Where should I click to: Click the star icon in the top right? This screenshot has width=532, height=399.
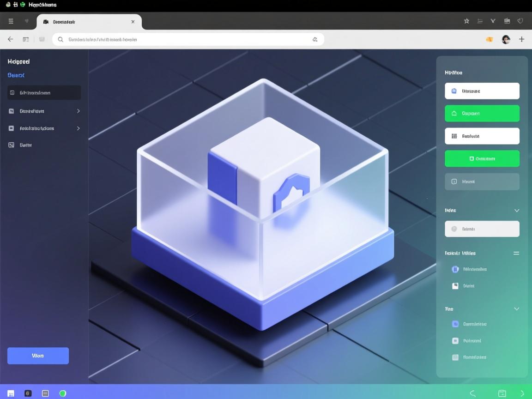tap(466, 21)
